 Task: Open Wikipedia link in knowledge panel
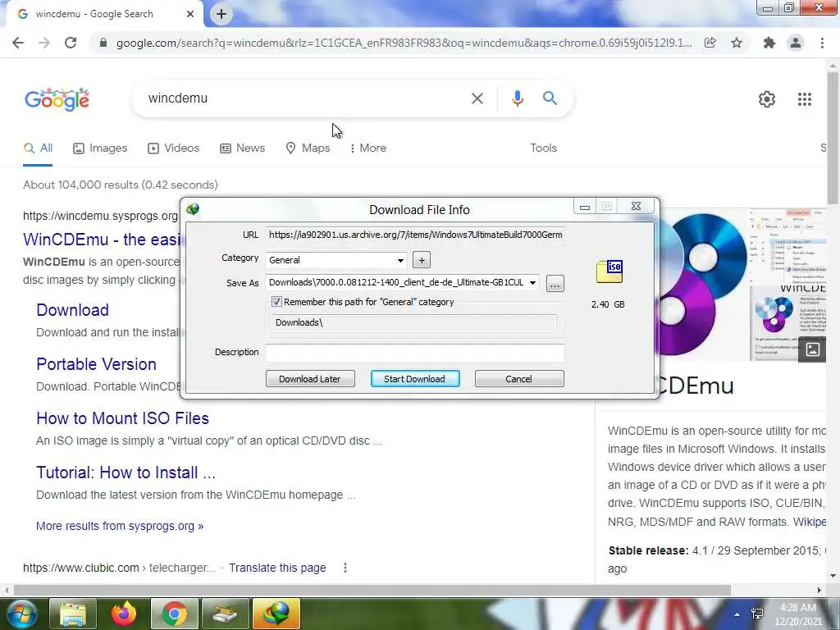point(810,522)
